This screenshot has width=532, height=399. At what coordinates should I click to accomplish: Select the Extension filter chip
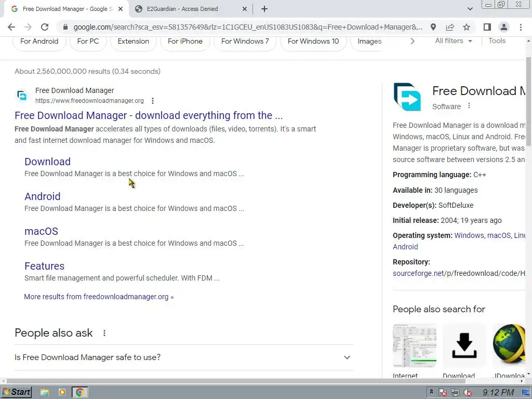[134, 42]
